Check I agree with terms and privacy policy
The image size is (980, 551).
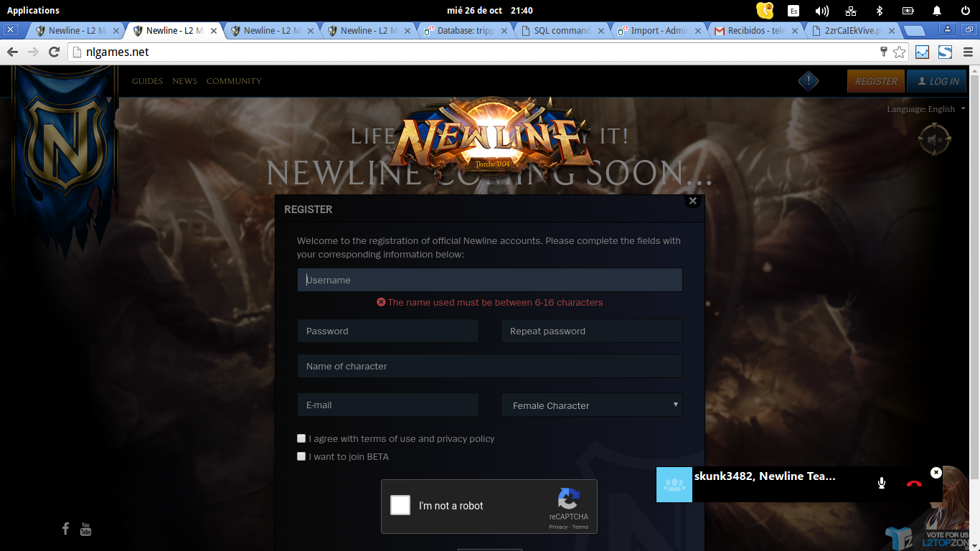point(301,438)
